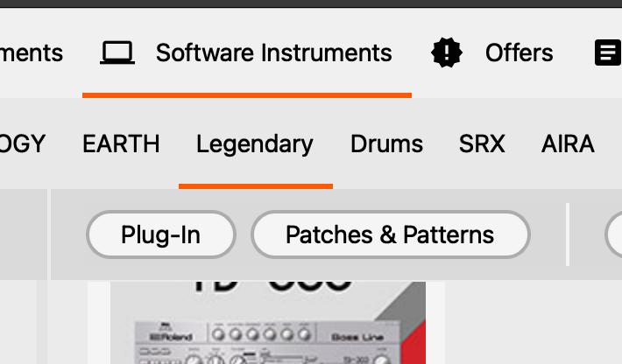Select the Legendary category tab
622x364 pixels.
[255, 144]
